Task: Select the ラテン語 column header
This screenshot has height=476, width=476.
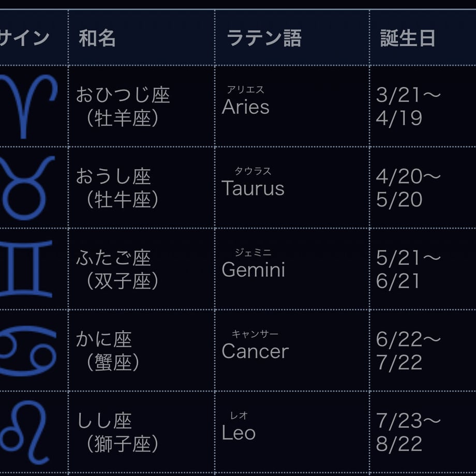Action: pos(264,38)
